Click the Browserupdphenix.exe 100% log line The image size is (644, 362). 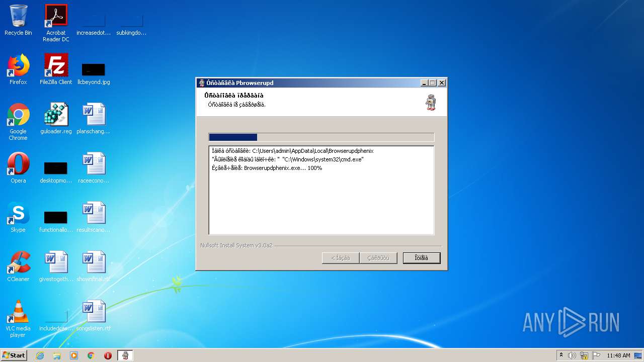[x=267, y=168]
